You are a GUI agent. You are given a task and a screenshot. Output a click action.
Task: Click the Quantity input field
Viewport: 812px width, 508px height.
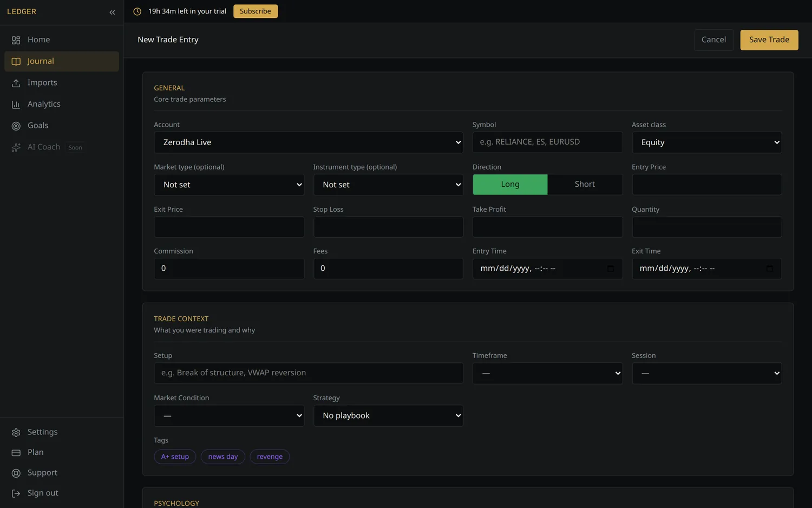point(707,227)
